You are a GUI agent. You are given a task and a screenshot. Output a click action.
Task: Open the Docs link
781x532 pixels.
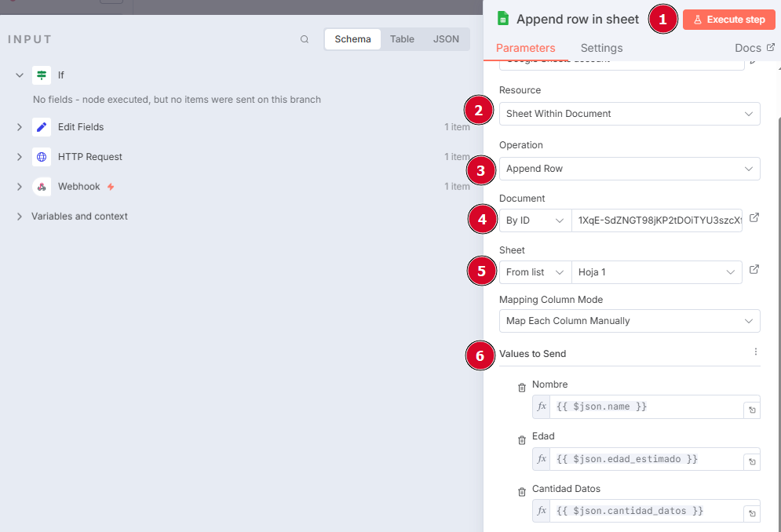(x=754, y=48)
